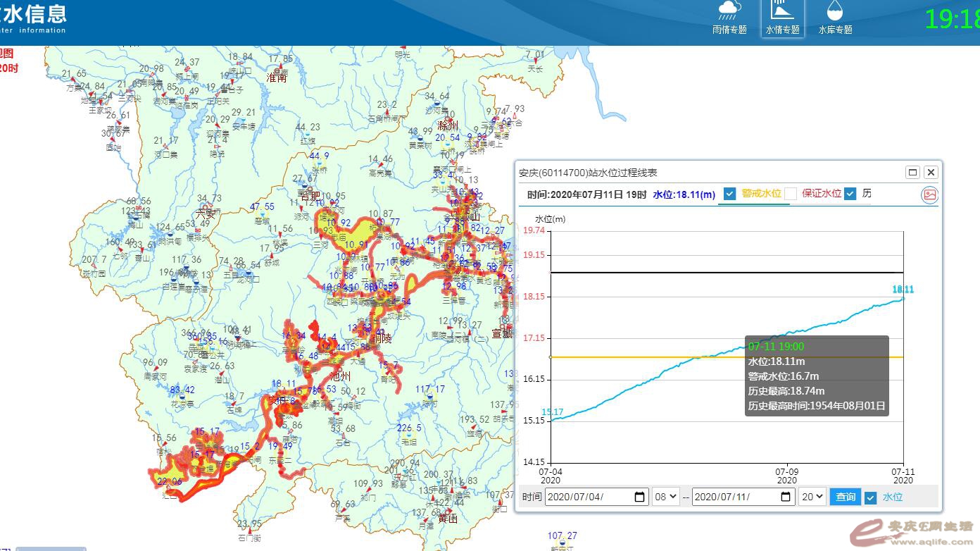This screenshot has height=551, width=980.
Task: Switch to the 水情专题 tab
Action: tap(782, 18)
